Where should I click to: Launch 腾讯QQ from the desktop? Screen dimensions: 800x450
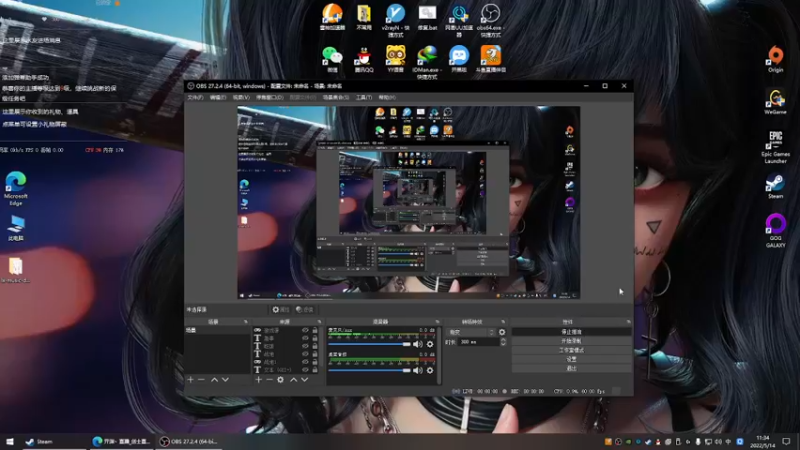point(364,59)
